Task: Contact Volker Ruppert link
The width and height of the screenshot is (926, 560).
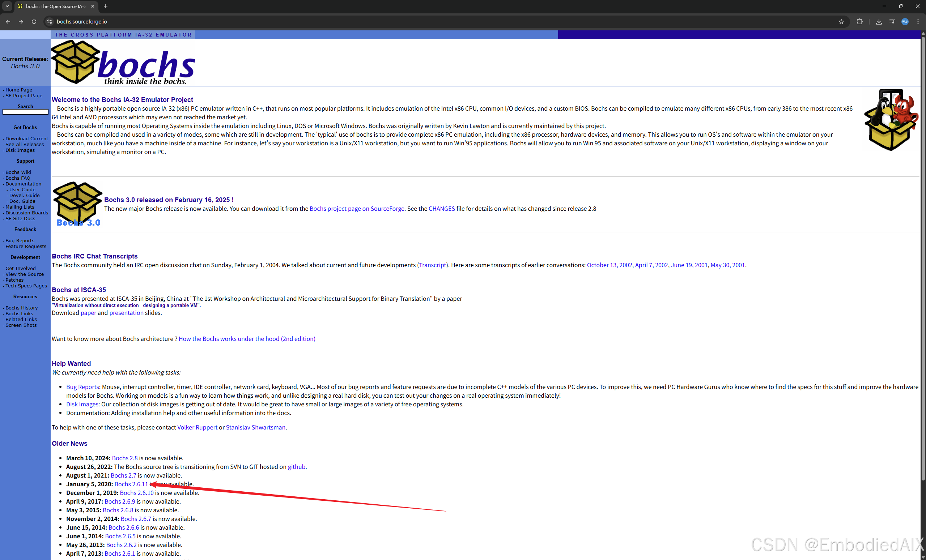Action: click(x=197, y=427)
